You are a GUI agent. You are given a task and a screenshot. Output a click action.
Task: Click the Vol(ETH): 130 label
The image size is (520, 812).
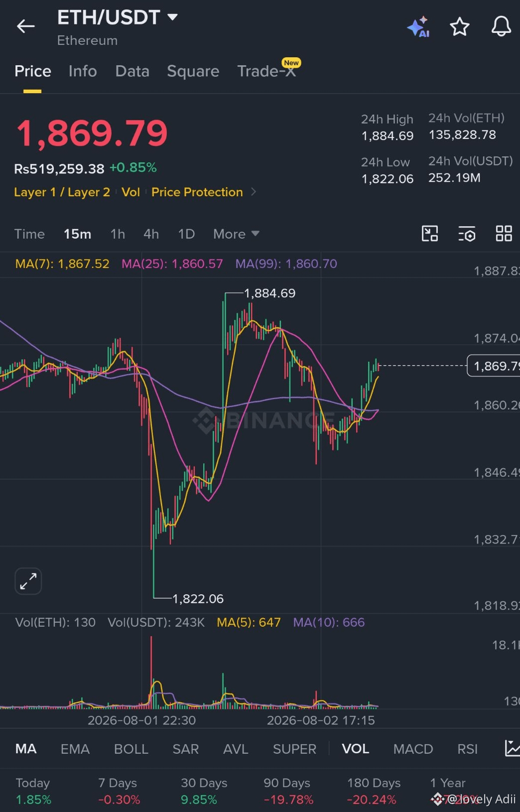click(x=55, y=622)
